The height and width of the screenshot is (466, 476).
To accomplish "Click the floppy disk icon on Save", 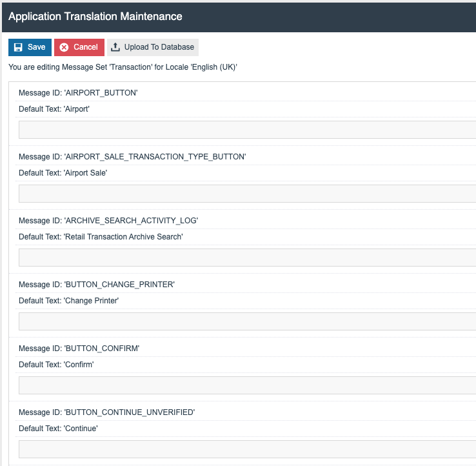I will pos(19,47).
